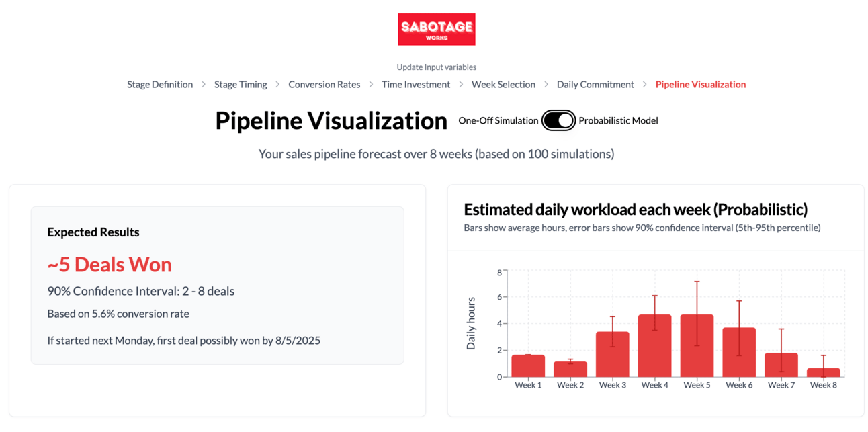
Task: Toggle the Probabilistic Model switch
Action: [558, 120]
